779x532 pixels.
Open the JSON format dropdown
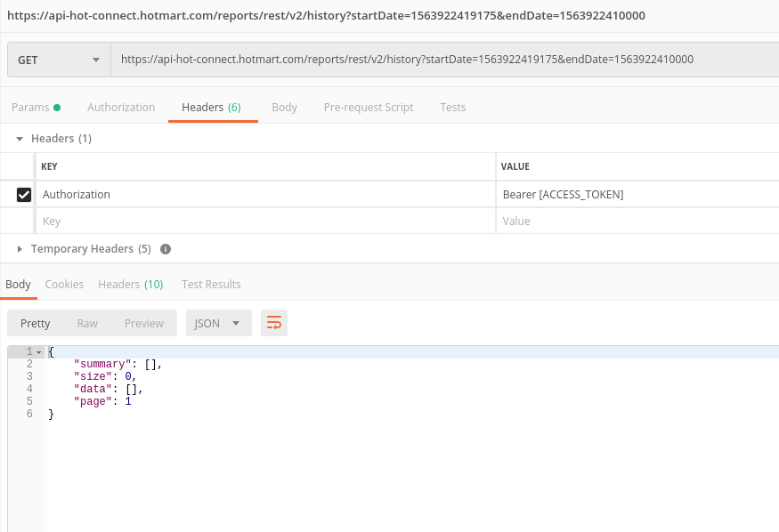(x=218, y=323)
